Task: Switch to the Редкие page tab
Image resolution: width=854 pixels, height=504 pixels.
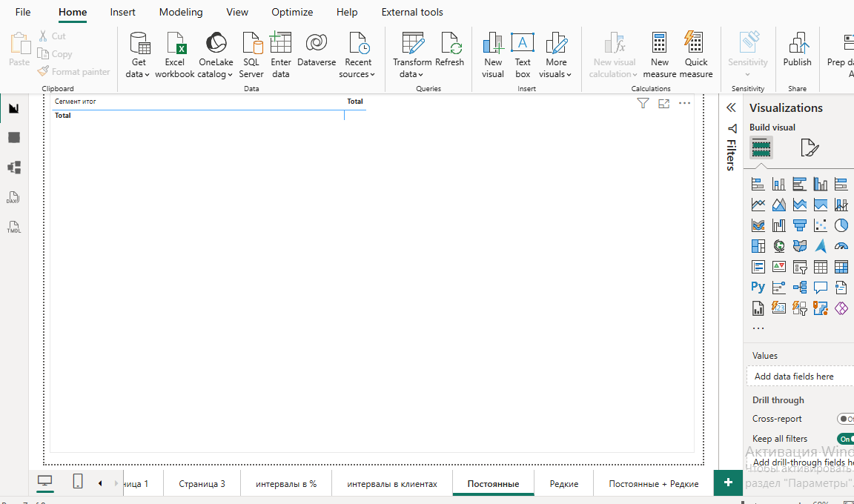Action: click(564, 484)
